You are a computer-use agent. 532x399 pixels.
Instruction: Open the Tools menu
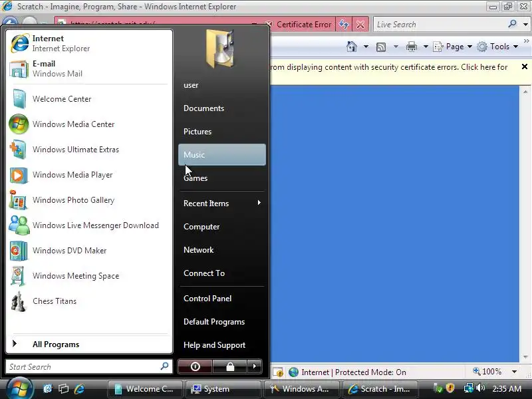coord(497,47)
